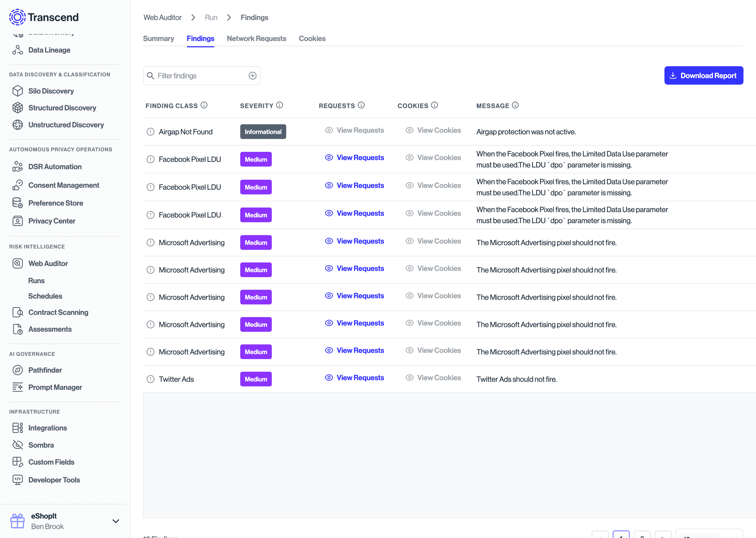756x538 pixels.
Task: Open Developer Tools monitor icon
Action: point(18,480)
